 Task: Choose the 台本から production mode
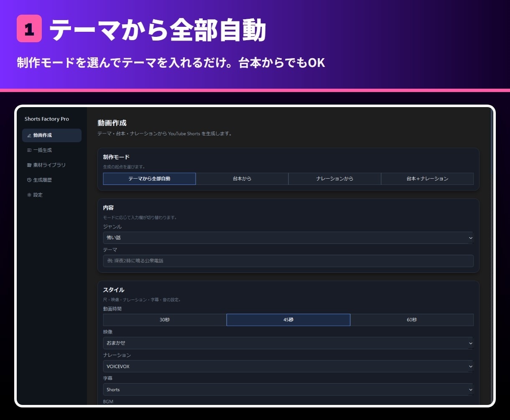pos(242,179)
